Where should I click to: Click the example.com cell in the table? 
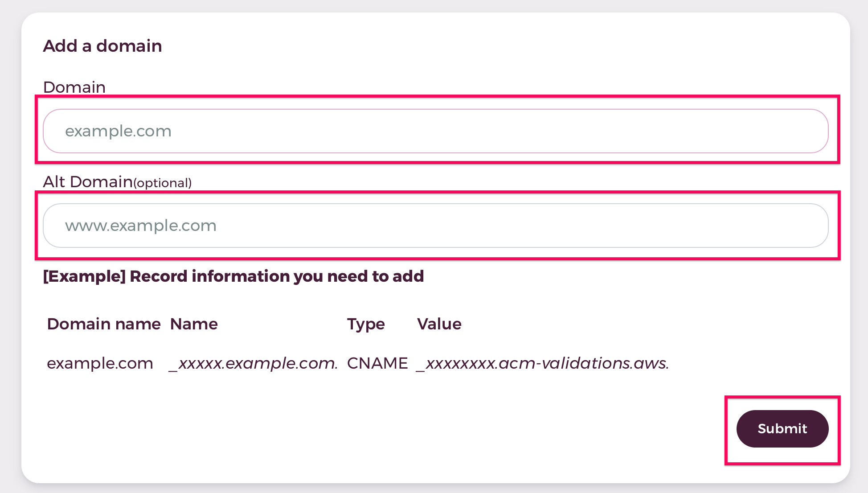click(x=100, y=364)
